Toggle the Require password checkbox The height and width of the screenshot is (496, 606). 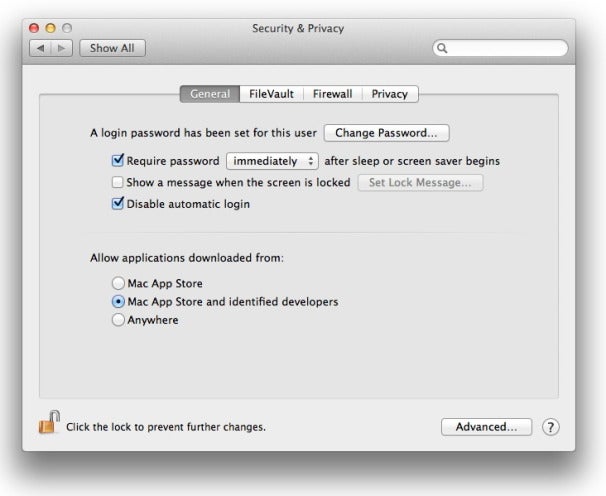[117, 160]
